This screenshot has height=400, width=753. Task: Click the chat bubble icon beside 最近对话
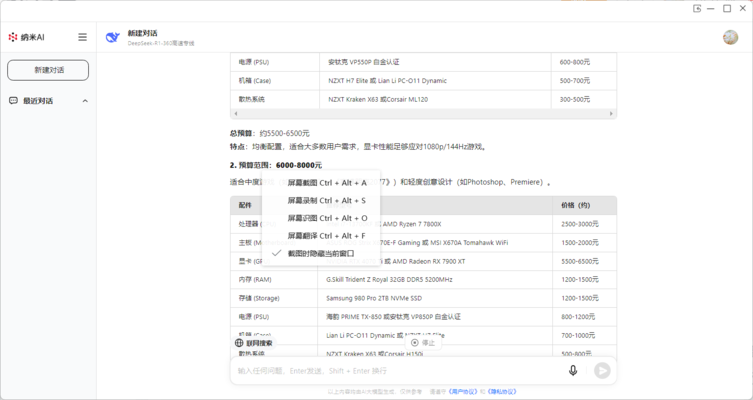click(14, 101)
